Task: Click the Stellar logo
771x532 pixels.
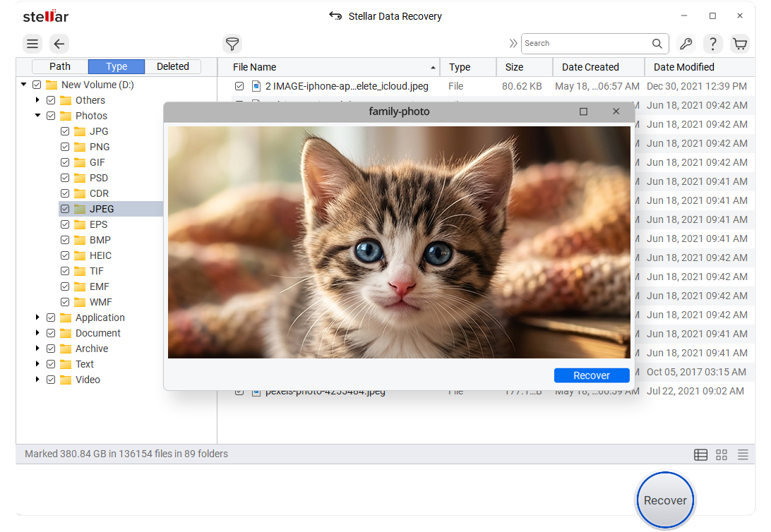Action: (x=46, y=16)
